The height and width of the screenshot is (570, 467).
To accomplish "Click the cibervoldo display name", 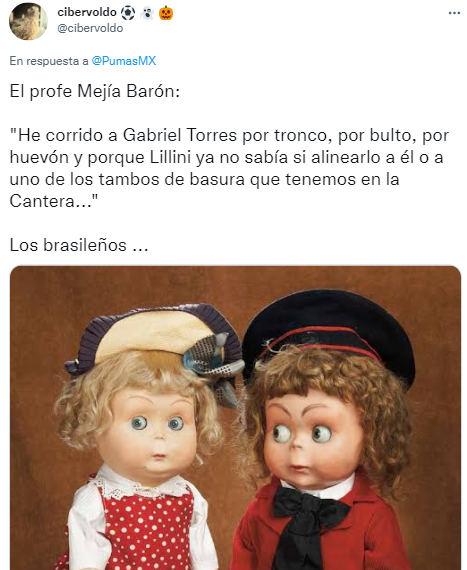I will [87, 12].
